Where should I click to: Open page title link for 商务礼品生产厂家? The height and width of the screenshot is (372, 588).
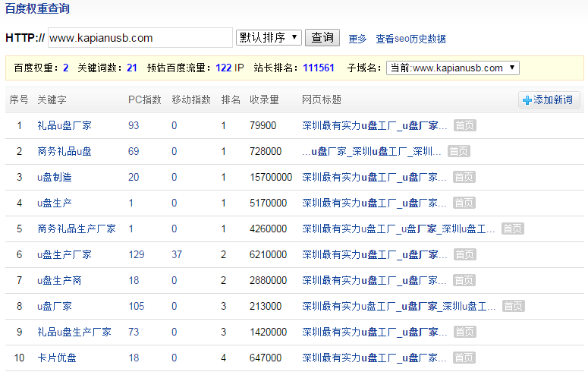point(398,229)
